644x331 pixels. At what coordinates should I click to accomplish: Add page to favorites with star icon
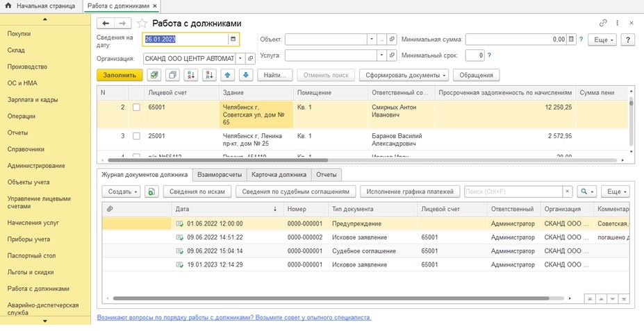coord(142,23)
